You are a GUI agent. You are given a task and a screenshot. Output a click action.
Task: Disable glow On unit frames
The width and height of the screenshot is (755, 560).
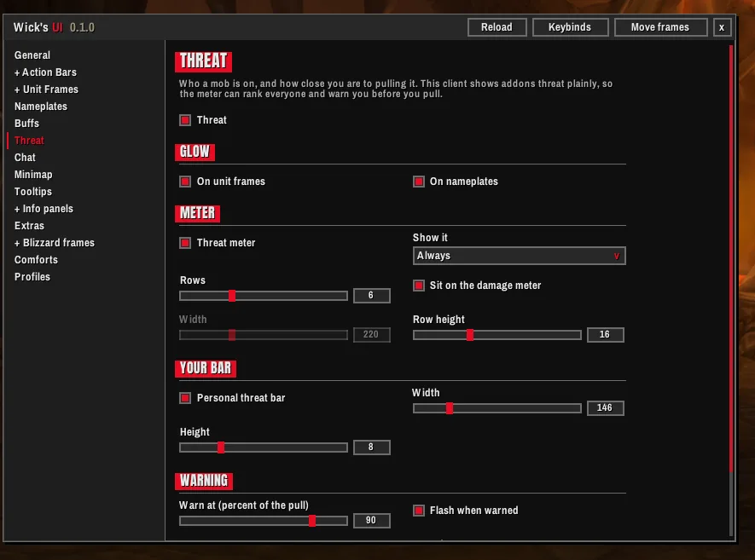(x=185, y=182)
